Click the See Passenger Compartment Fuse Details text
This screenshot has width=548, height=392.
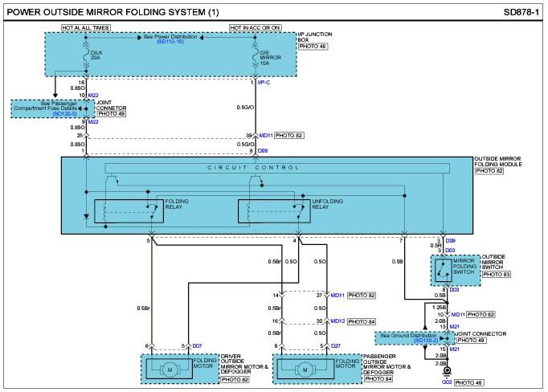tap(46, 106)
